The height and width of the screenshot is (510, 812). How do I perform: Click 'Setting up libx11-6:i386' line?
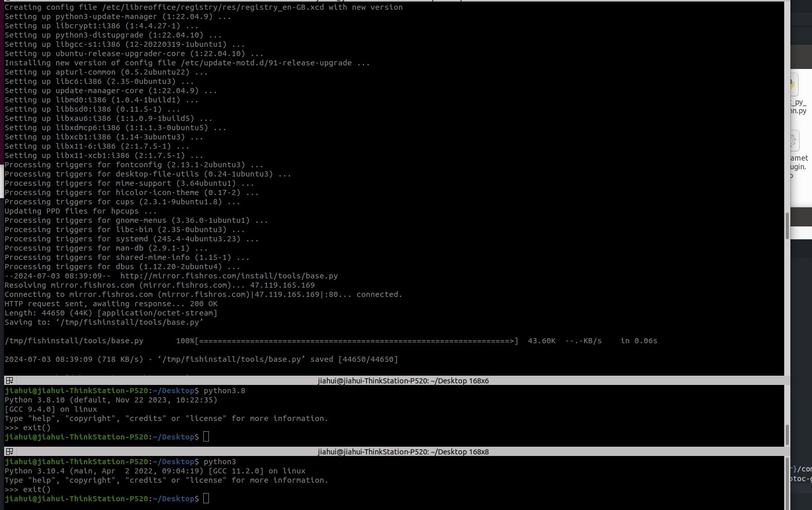[97, 146]
